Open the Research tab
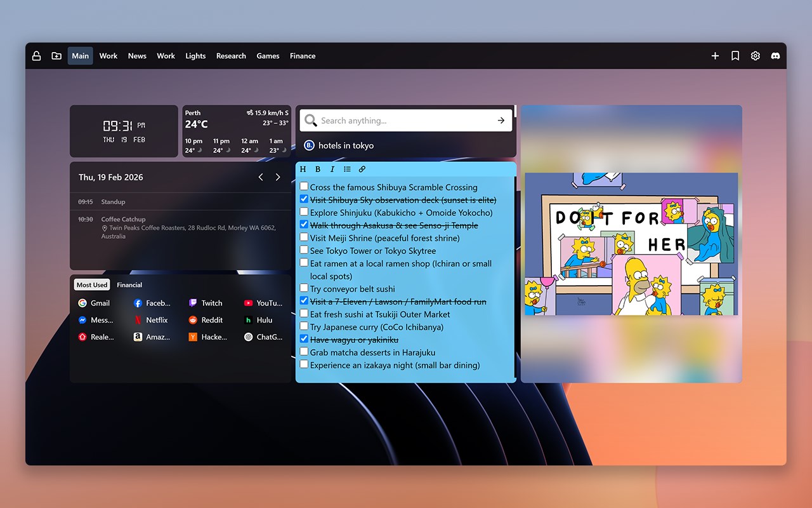The image size is (812, 508). pyautogui.click(x=231, y=56)
